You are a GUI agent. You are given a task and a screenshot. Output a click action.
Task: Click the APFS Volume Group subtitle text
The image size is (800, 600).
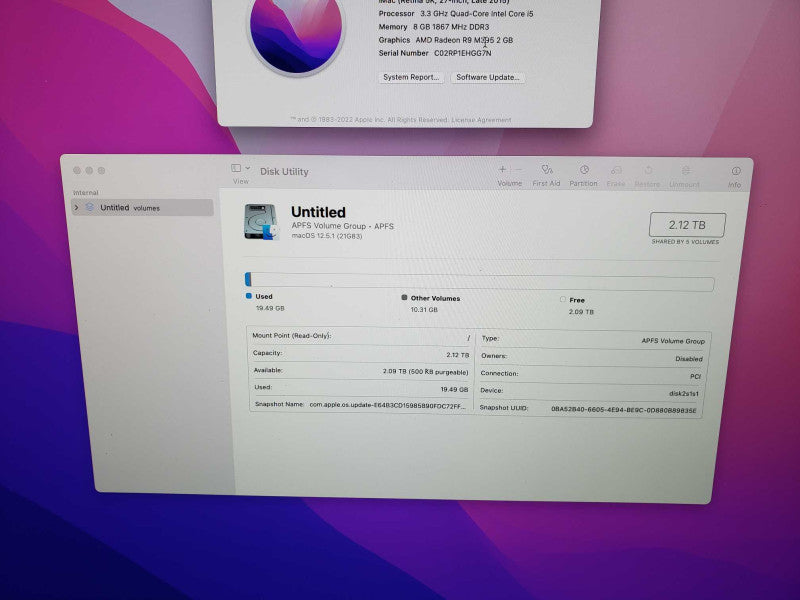pyautogui.click(x=342, y=226)
